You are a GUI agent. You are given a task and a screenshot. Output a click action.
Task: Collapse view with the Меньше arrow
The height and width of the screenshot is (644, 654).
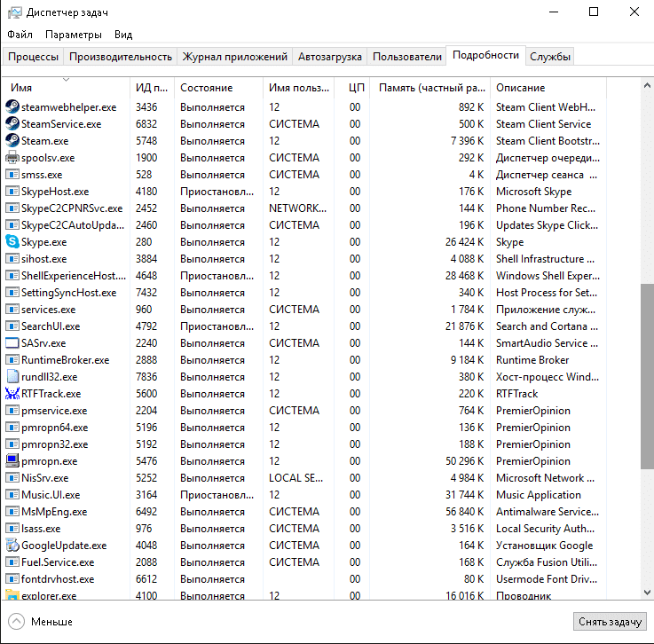coord(16,622)
